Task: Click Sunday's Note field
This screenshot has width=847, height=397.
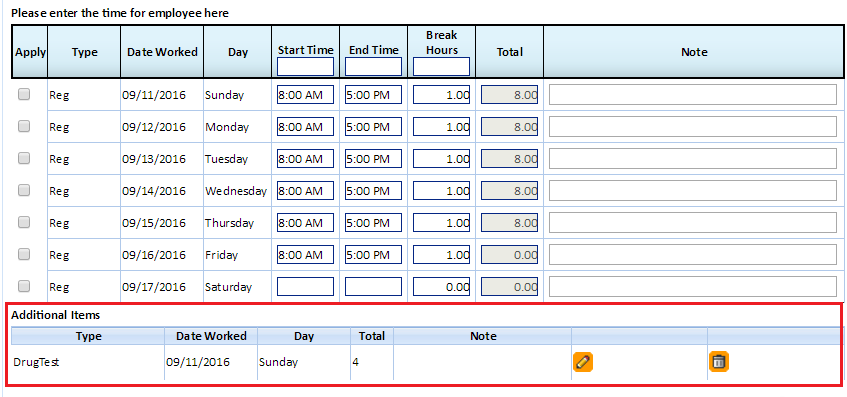Action: (x=693, y=95)
